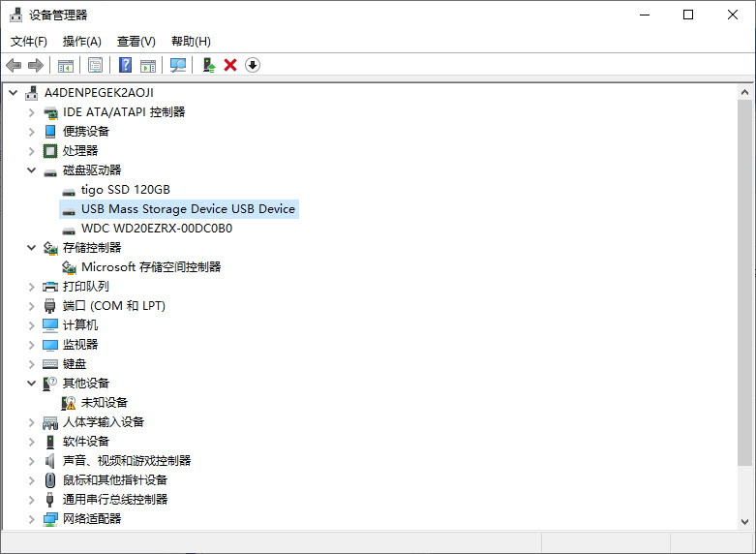Click the scrollbar up arrow
Viewport: 756px width, 554px height.
pyautogui.click(x=744, y=92)
